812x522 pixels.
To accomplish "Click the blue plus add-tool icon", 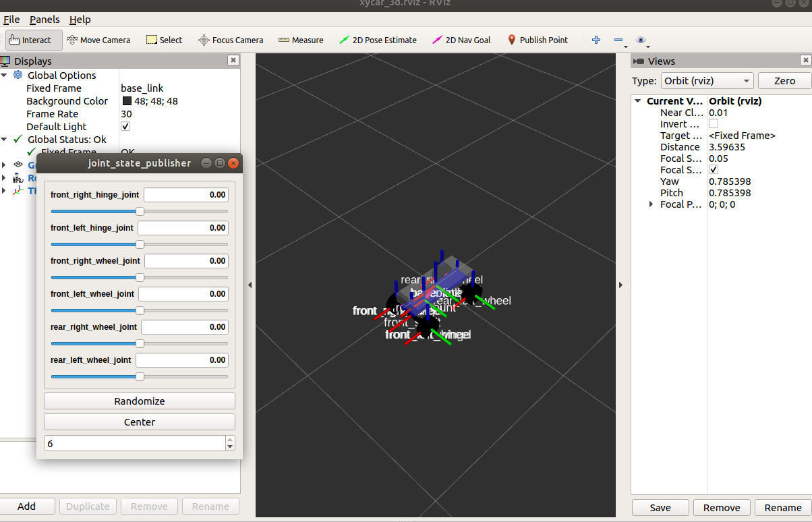I will pyautogui.click(x=596, y=40).
